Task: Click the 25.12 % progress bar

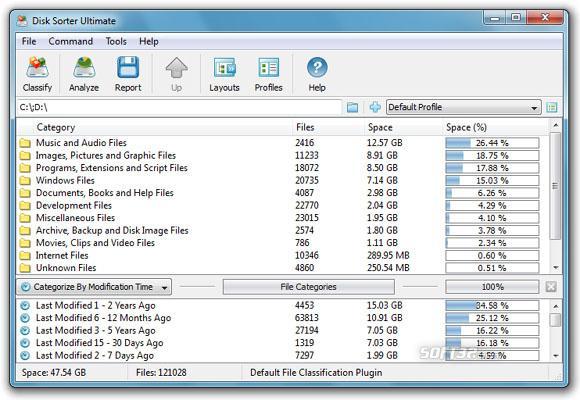Action: pos(492,318)
